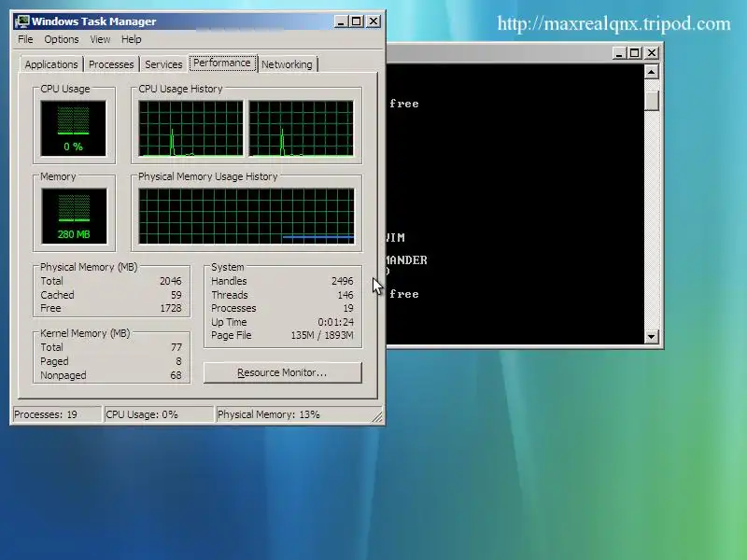
Task: Open the Options menu
Action: [62, 39]
